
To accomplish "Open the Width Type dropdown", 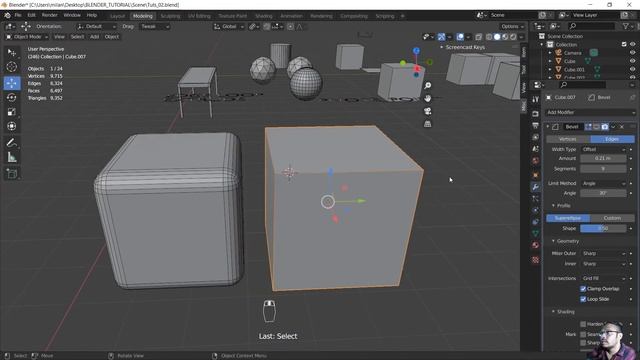I will [603, 149].
